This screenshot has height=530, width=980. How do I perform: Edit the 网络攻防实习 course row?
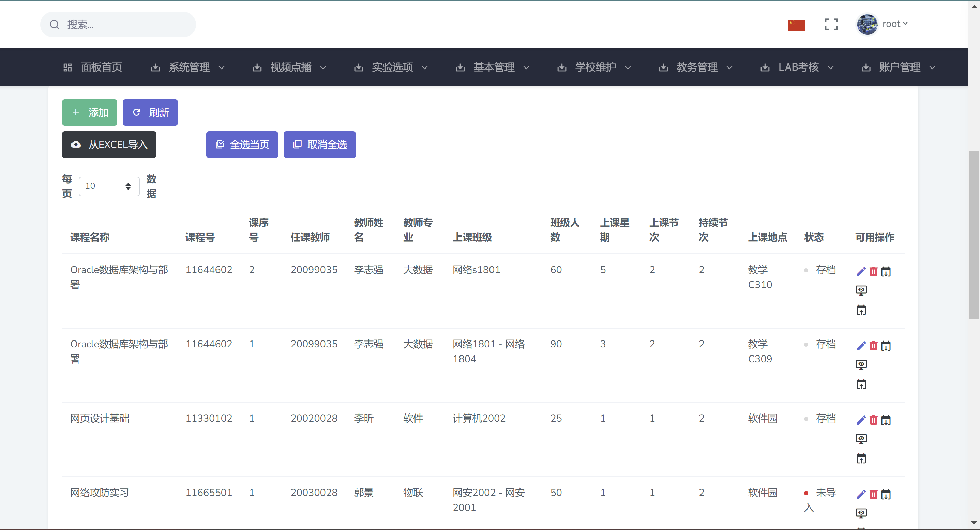point(861,494)
